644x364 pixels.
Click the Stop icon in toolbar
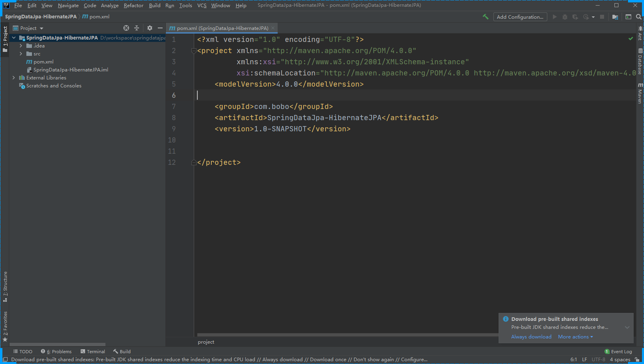602,17
